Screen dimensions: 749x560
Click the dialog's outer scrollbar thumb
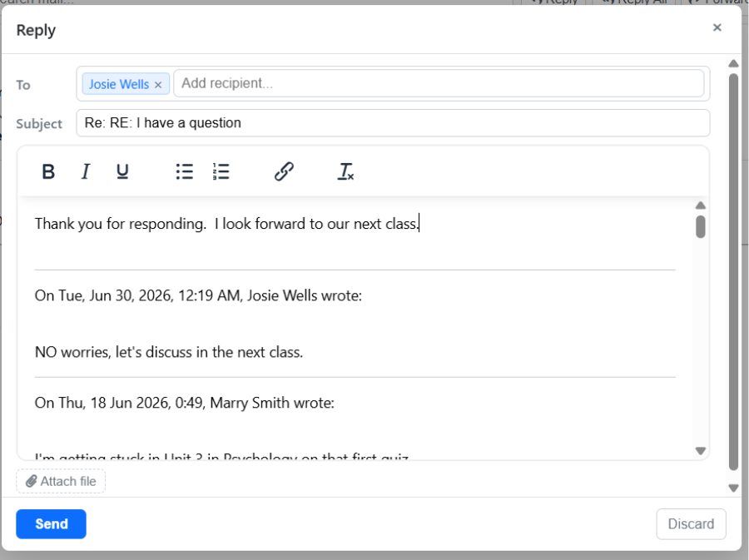734,272
